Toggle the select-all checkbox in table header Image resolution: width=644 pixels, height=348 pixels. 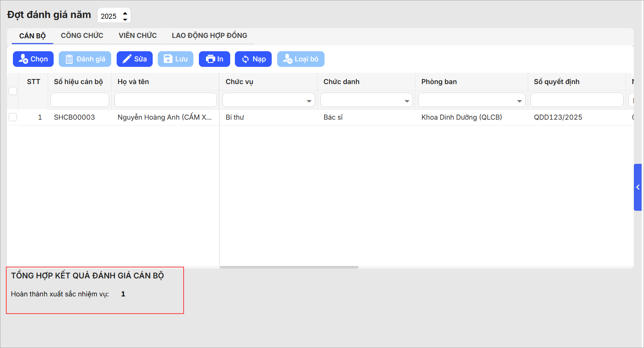click(x=13, y=91)
